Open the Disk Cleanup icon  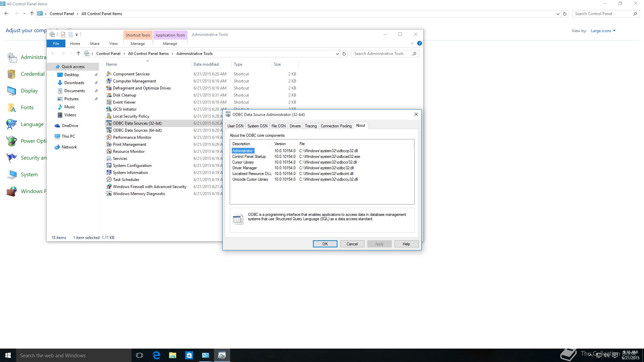[109, 95]
